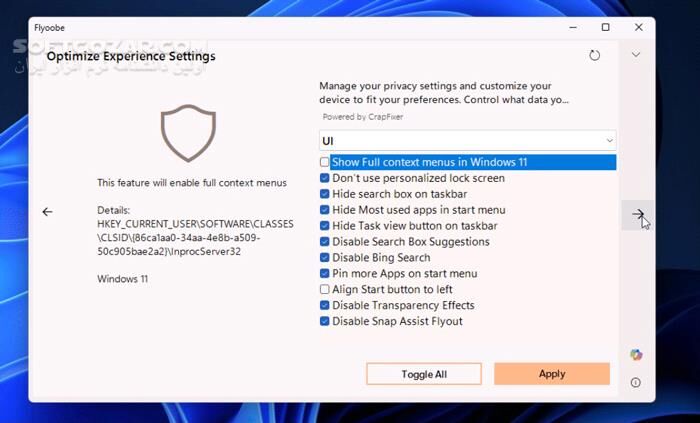Click the shield icon
This screenshot has height=423, width=700.
(x=188, y=134)
